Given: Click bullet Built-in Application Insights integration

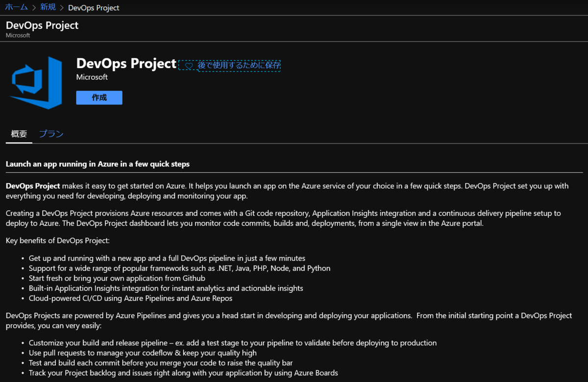Looking at the screenshot, I should click(166, 288).
